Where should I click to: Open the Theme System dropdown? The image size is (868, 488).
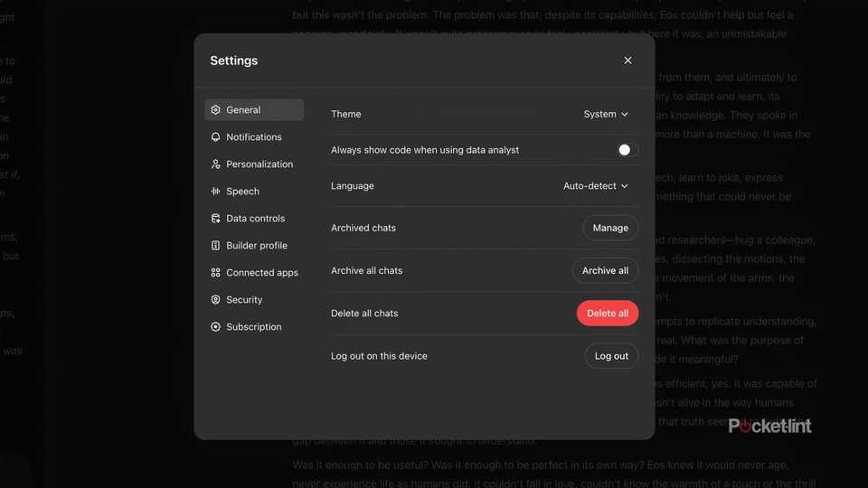(x=606, y=115)
